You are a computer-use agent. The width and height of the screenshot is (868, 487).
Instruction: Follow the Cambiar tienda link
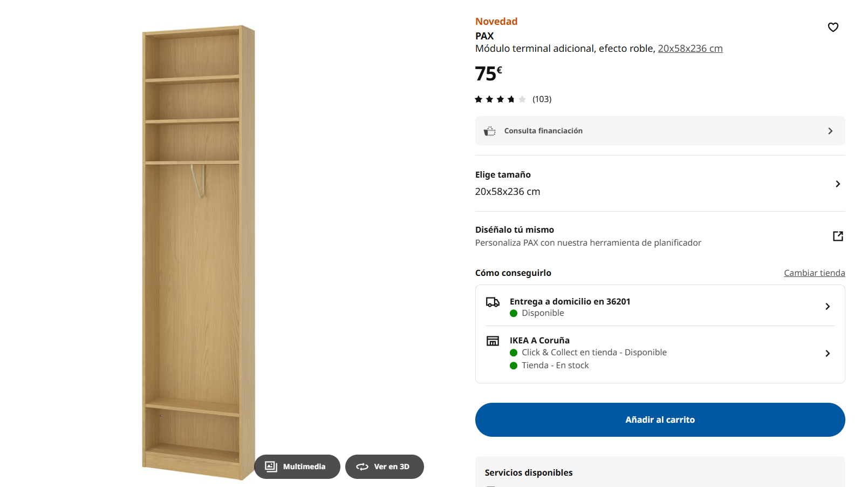[x=814, y=273]
